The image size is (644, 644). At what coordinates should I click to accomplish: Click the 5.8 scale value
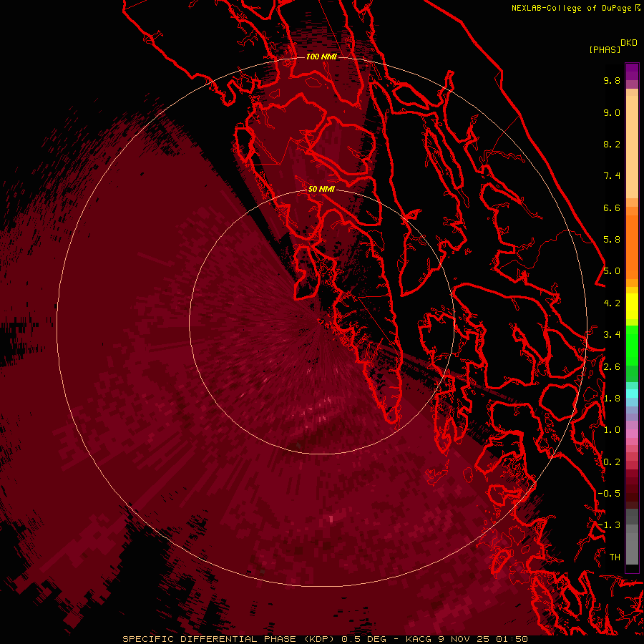(612, 240)
